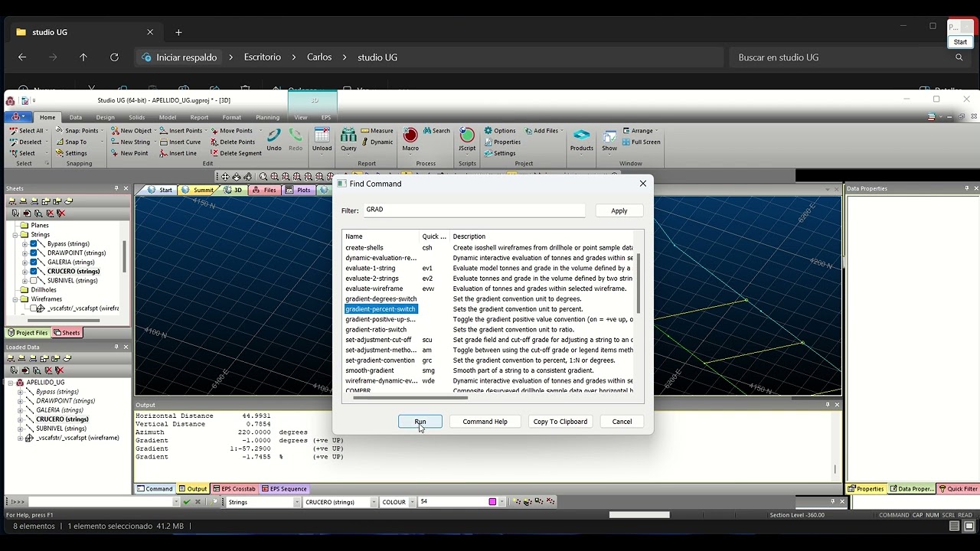Select the Dynamic report tool

point(377,142)
